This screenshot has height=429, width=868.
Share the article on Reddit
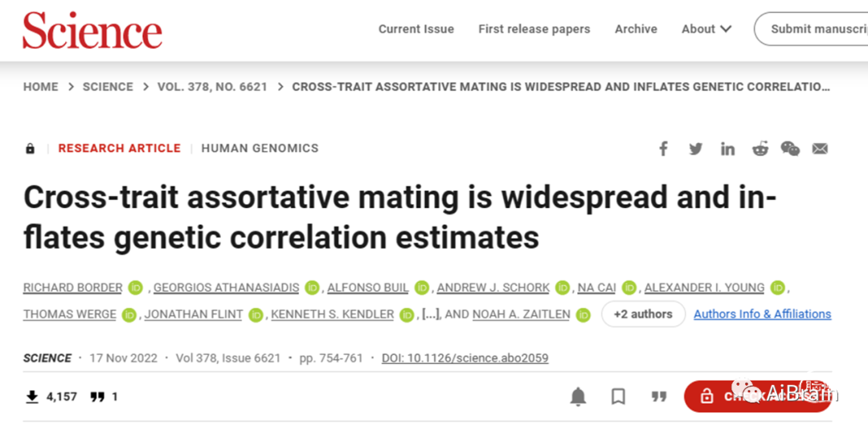point(760,149)
